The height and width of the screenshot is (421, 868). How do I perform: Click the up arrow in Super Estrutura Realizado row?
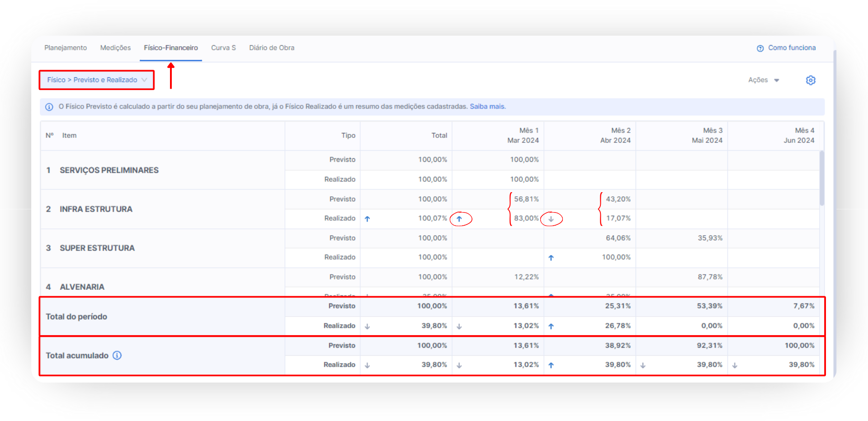click(551, 258)
